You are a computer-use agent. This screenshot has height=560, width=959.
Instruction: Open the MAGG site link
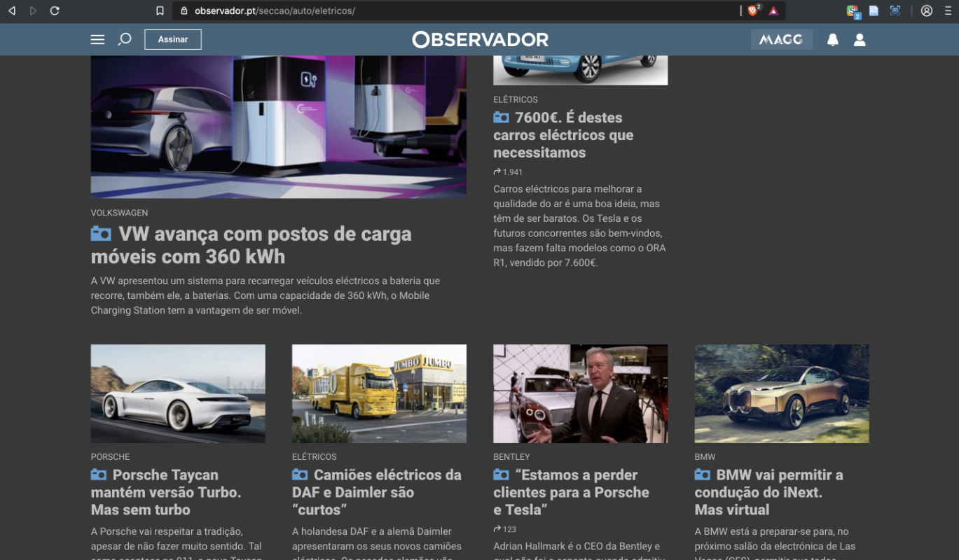(x=781, y=40)
